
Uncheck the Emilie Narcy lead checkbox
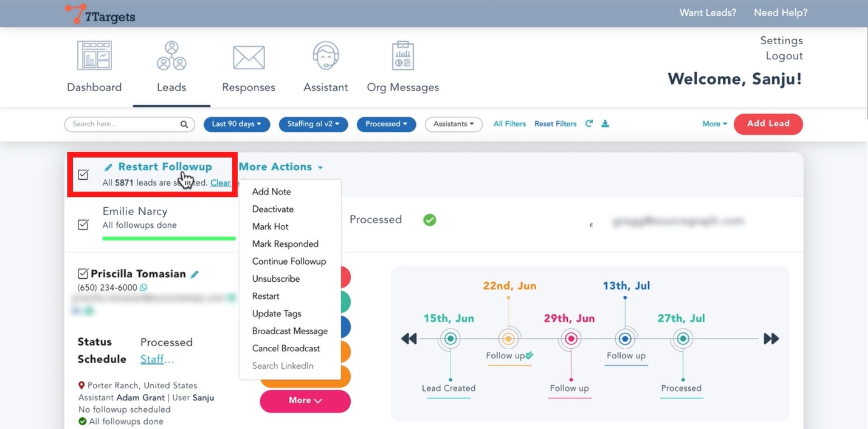coord(83,224)
